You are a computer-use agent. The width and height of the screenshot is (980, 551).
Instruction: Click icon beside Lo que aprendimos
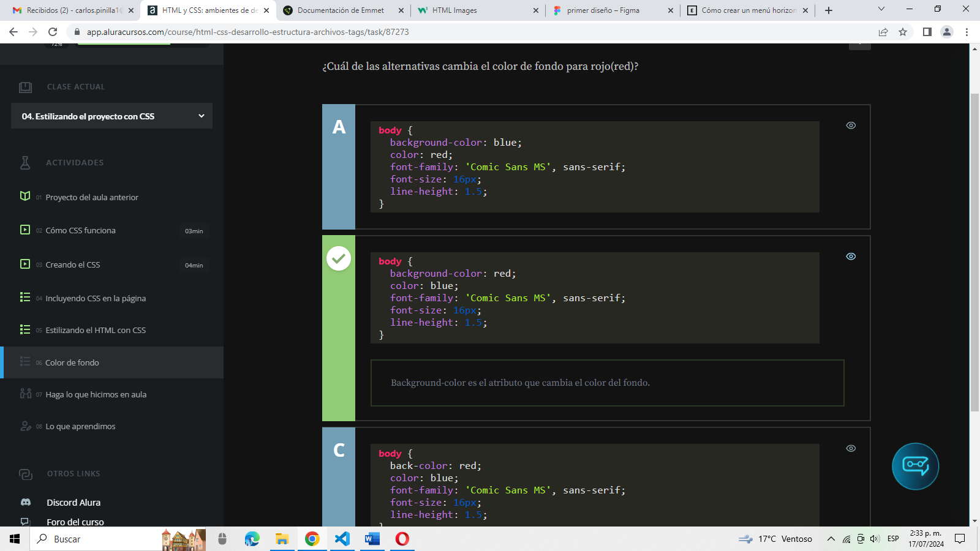(26, 425)
